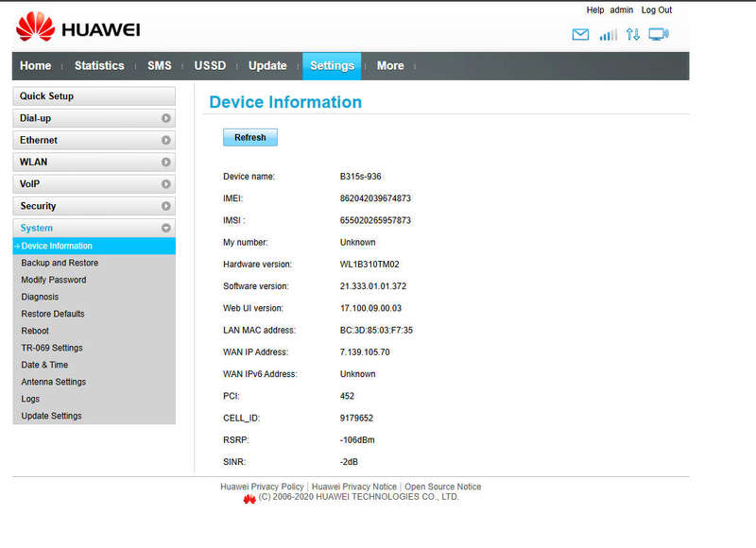Click device name value B315s-936
756x548 pixels.
[360, 177]
